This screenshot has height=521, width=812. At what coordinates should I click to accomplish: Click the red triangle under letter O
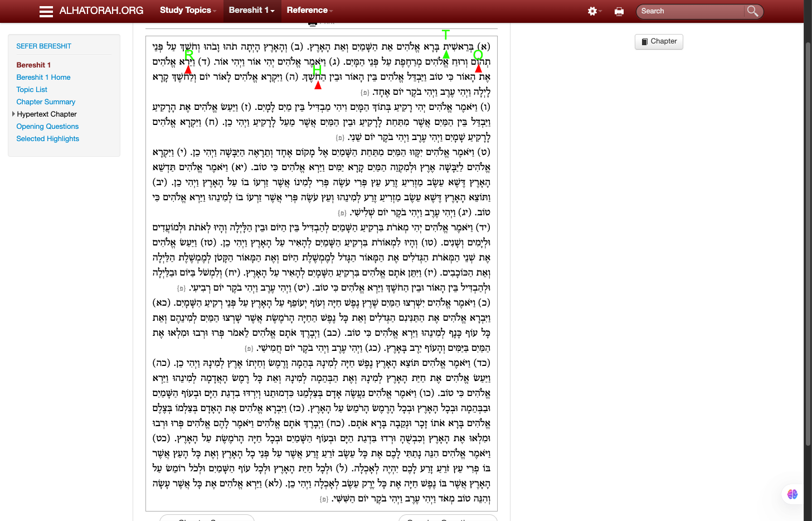478,69
